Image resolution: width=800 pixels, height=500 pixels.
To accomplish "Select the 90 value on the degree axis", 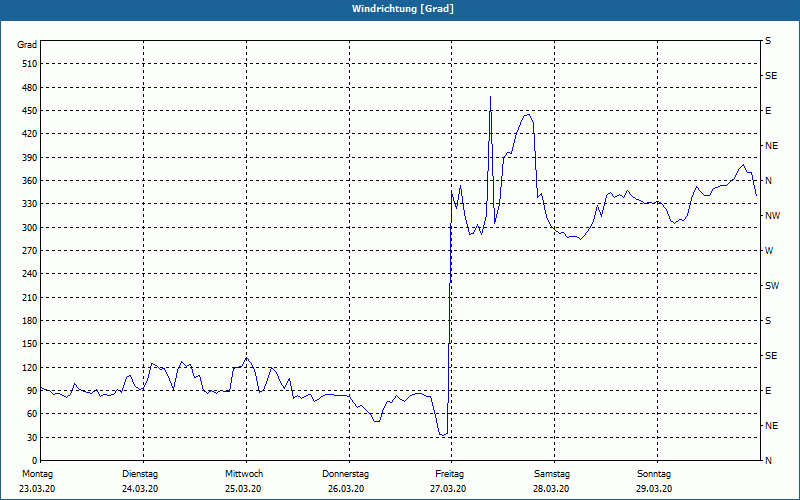I will point(32,391).
